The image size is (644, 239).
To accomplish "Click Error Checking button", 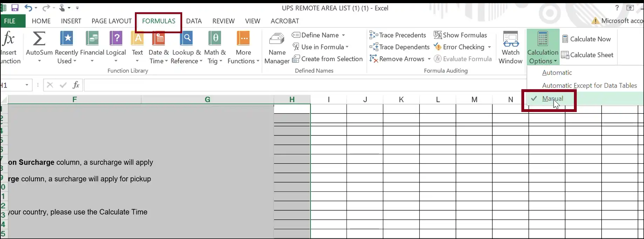I will [x=459, y=47].
